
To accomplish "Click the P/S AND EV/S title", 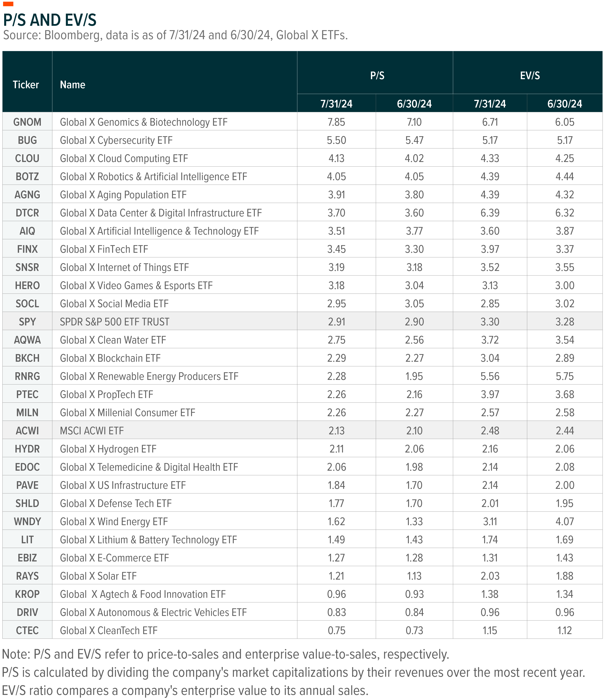I will click(x=50, y=20).
